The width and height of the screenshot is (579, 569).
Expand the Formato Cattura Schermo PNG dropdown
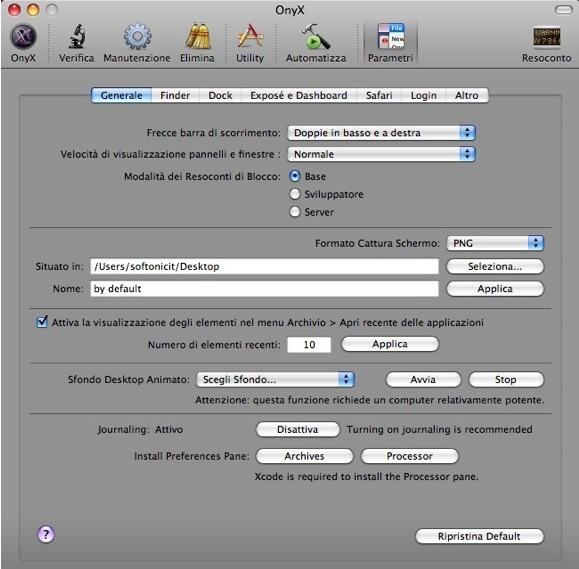click(x=495, y=243)
